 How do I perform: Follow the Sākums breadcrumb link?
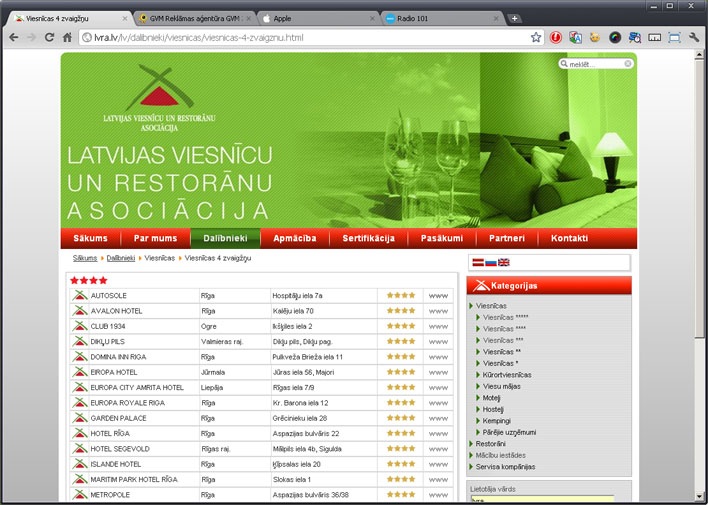coord(85,258)
